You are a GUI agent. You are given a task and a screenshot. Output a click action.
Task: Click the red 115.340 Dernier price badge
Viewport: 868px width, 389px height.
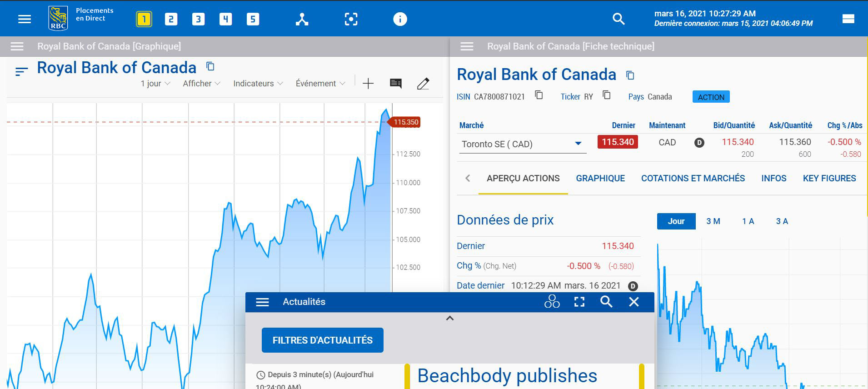(x=618, y=142)
